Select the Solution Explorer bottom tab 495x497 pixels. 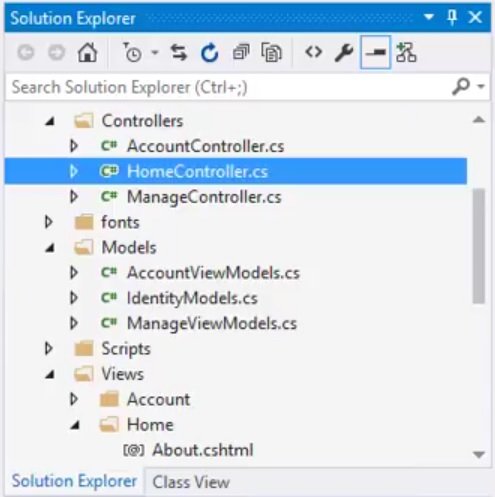coord(74,481)
